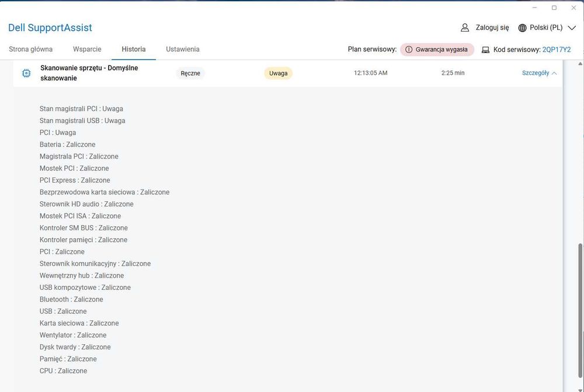Click the Dell SupportAssist title
584x392 pixels.
point(50,27)
